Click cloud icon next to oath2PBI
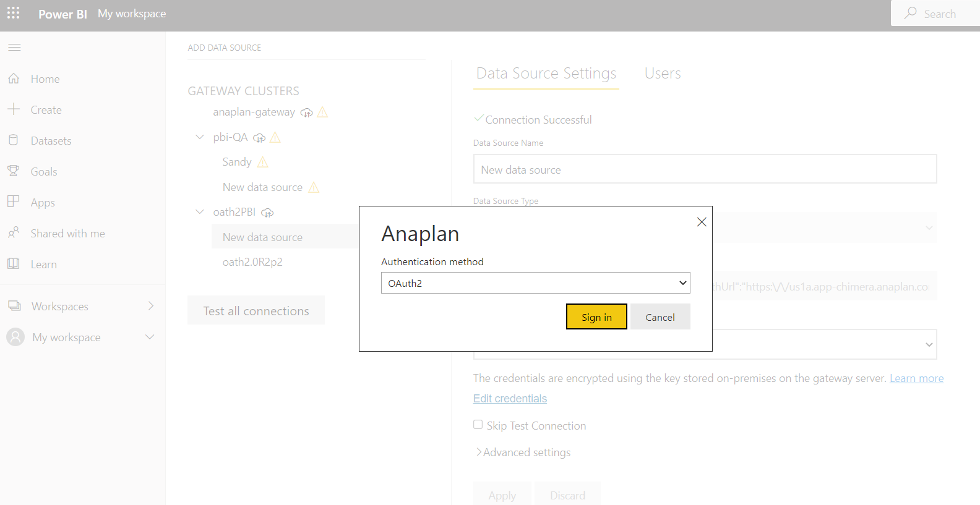This screenshot has height=505, width=980. [267, 213]
